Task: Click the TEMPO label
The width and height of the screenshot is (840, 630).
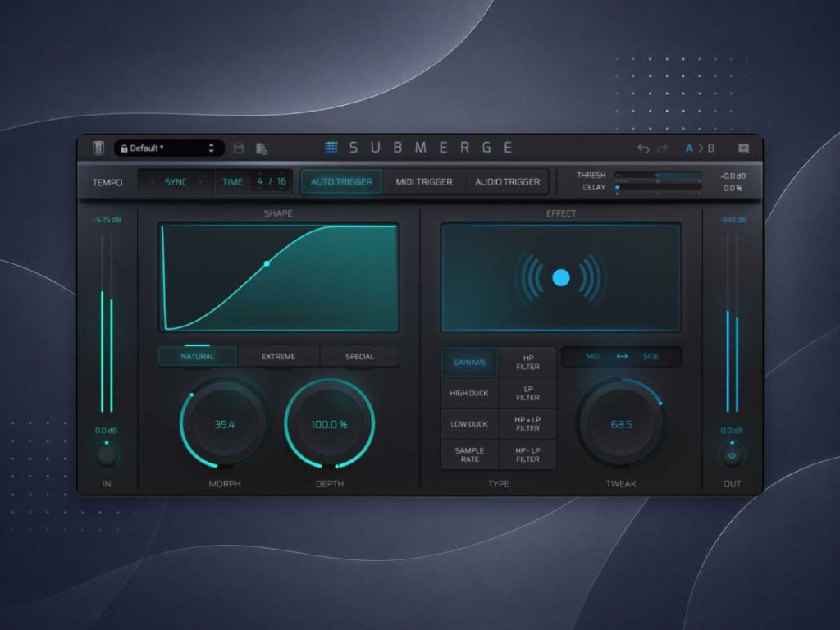Action: point(107,183)
